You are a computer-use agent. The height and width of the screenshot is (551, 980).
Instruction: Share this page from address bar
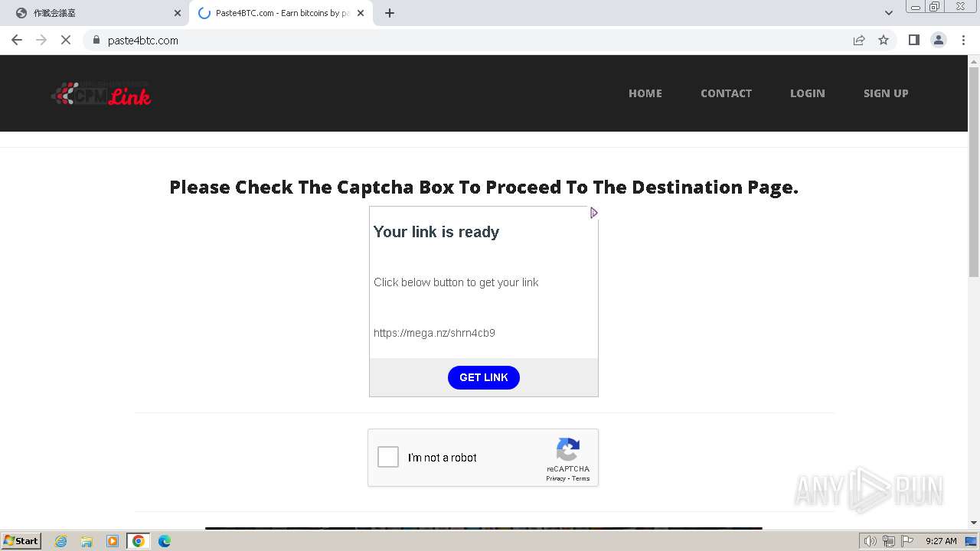(859, 40)
